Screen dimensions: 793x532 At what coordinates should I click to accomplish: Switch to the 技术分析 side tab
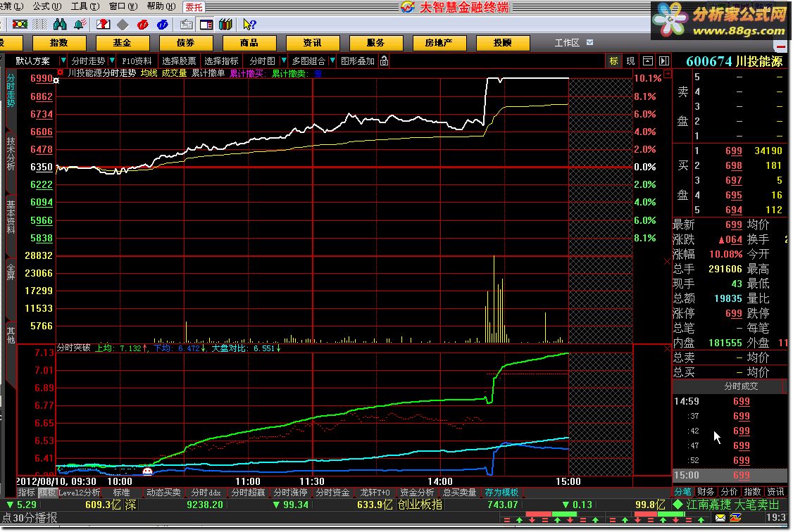(11, 153)
